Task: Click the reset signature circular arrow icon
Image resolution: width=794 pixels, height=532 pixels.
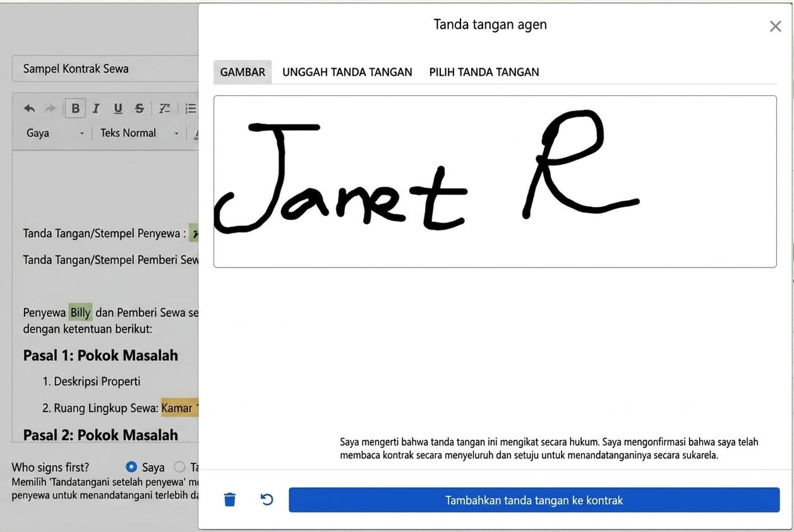Action: pyautogui.click(x=267, y=500)
